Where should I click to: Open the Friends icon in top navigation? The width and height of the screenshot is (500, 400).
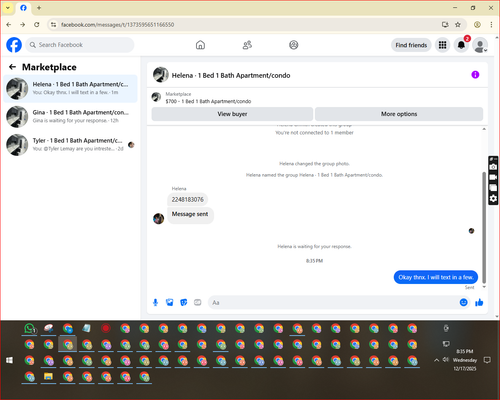click(x=247, y=45)
